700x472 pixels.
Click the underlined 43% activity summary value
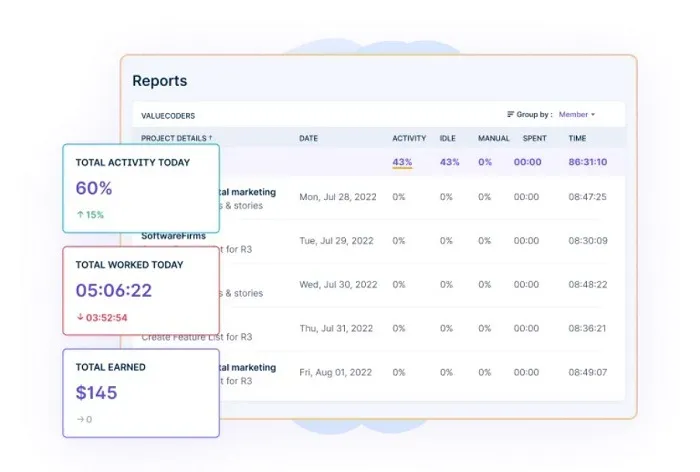pos(402,162)
